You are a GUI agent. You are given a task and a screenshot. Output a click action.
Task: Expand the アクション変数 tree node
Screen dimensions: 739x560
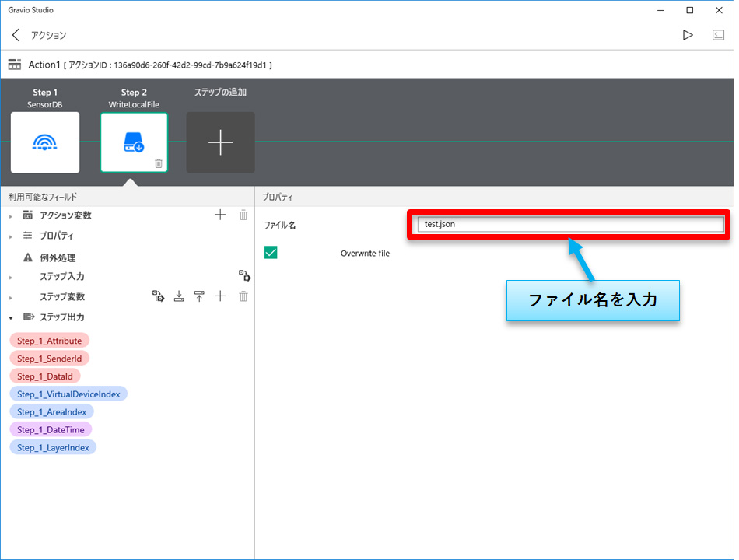[11, 216]
